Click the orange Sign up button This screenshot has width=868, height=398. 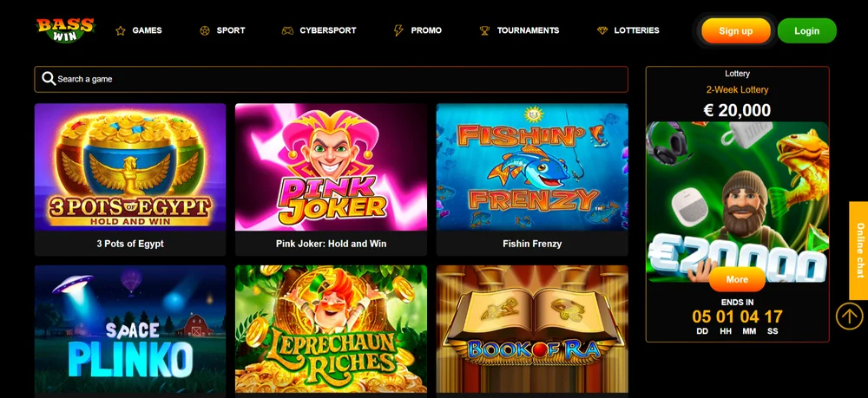point(736,31)
